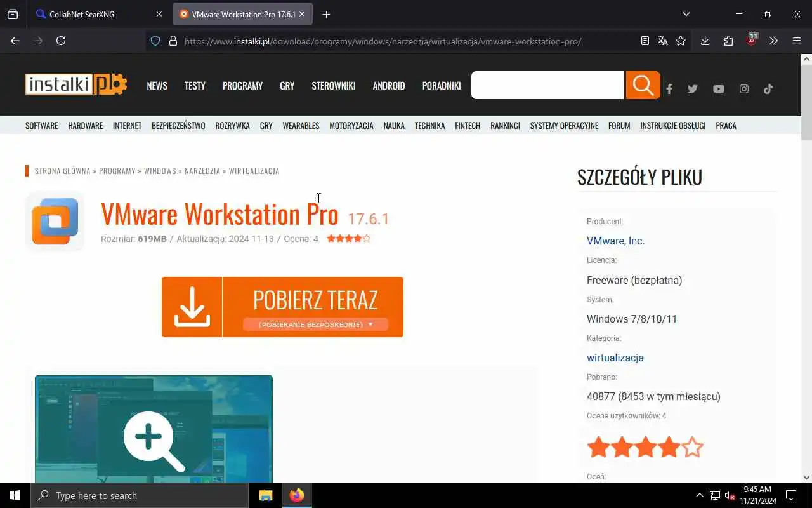Open the NEWS menu item
812x508 pixels.
pos(157,86)
